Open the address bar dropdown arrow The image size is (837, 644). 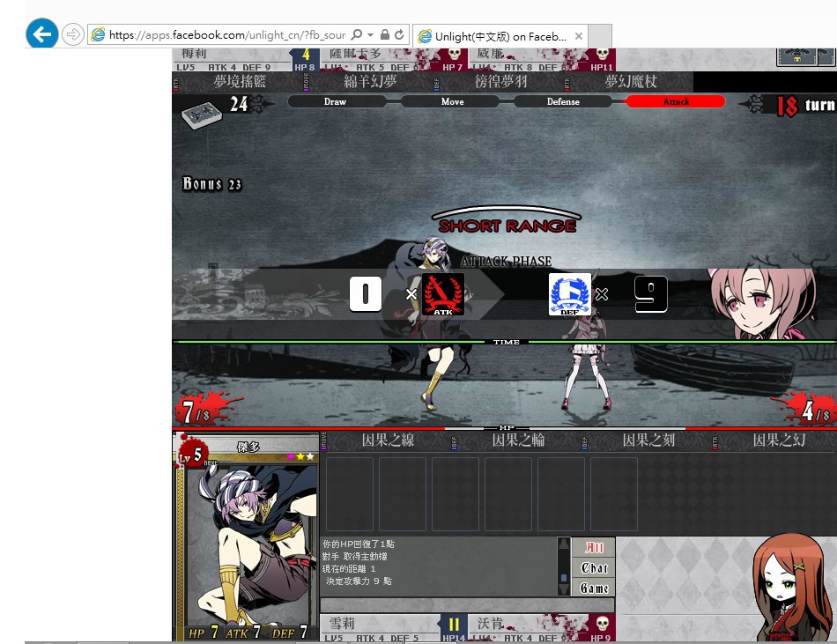pos(370,34)
